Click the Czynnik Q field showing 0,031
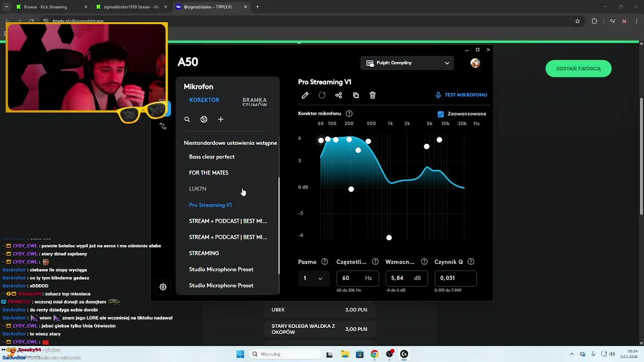 455,278
